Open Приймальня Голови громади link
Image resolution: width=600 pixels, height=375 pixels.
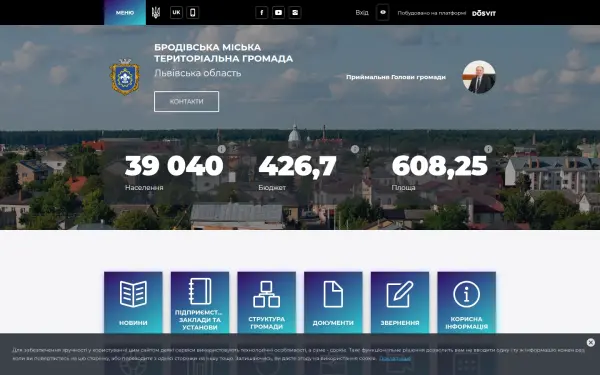396,77
